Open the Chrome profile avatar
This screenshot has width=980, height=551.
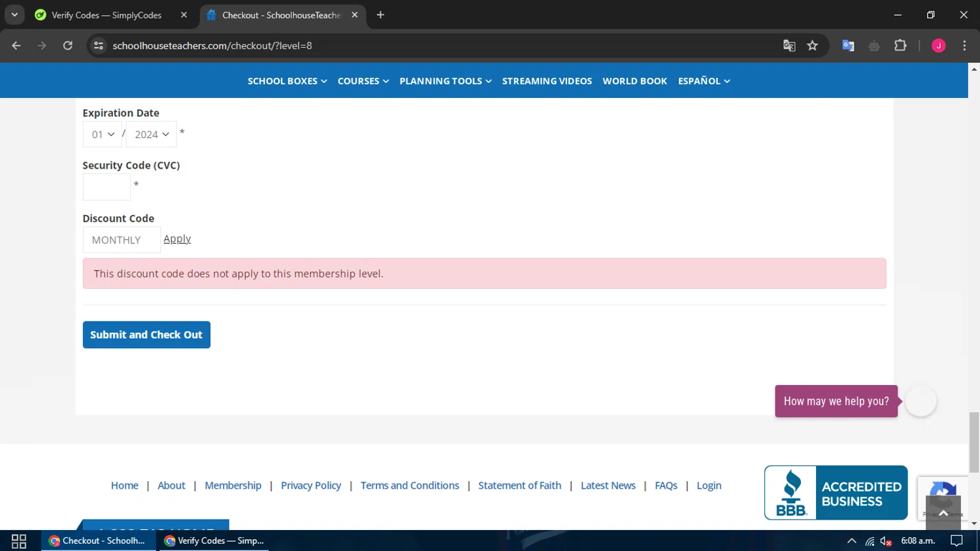pos(938,46)
